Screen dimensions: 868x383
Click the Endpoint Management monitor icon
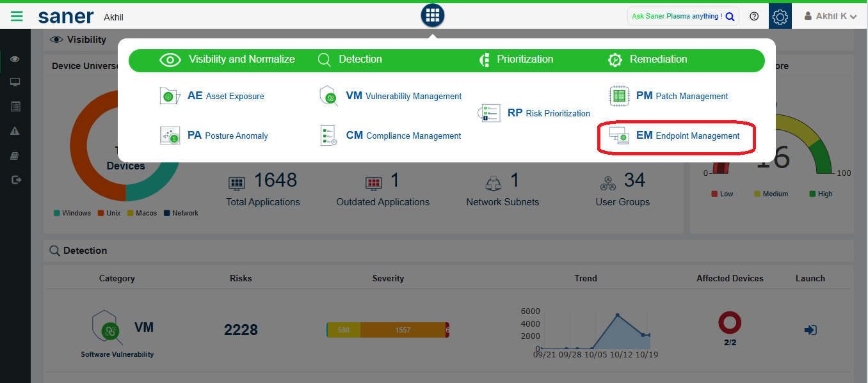(619, 136)
